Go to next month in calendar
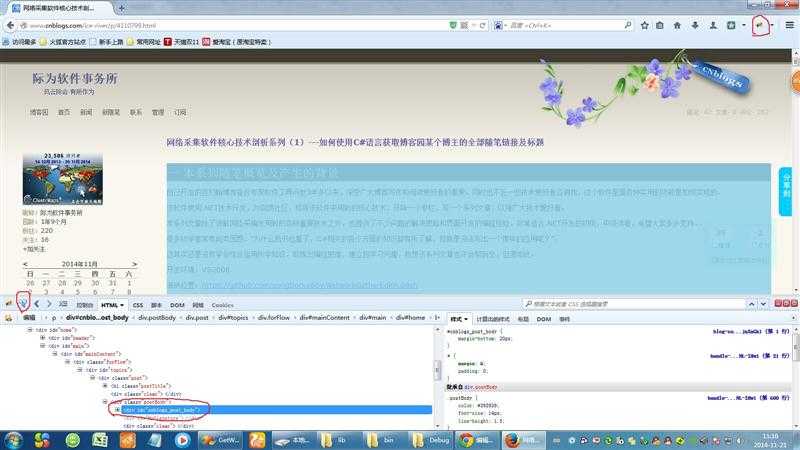This screenshot has height=450, width=800. (134, 264)
